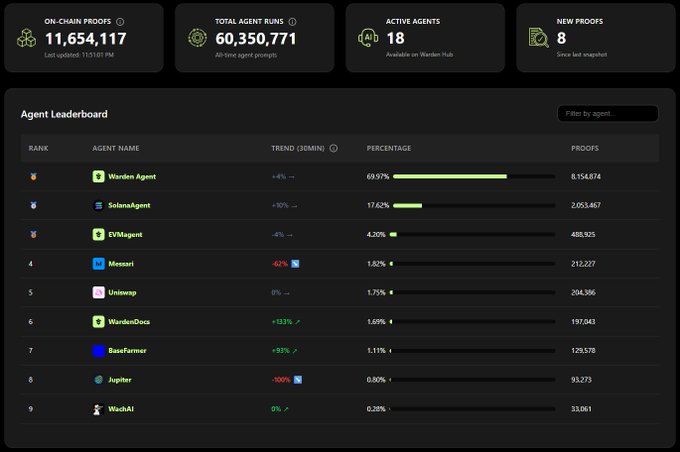Sort by the Percentage column header
The image size is (680, 452).
pos(389,148)
